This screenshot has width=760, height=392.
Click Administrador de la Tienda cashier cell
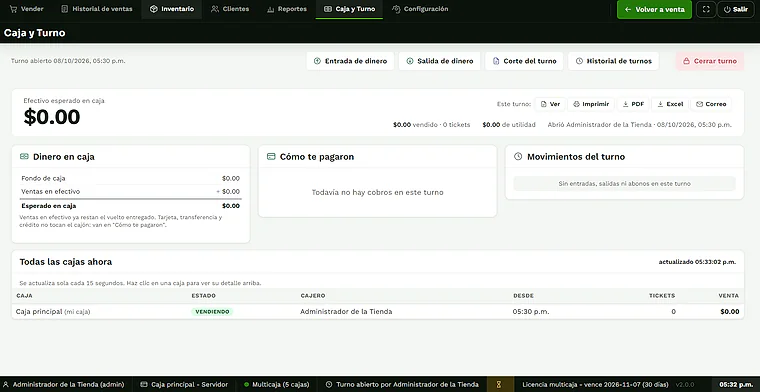coord(346,312)
